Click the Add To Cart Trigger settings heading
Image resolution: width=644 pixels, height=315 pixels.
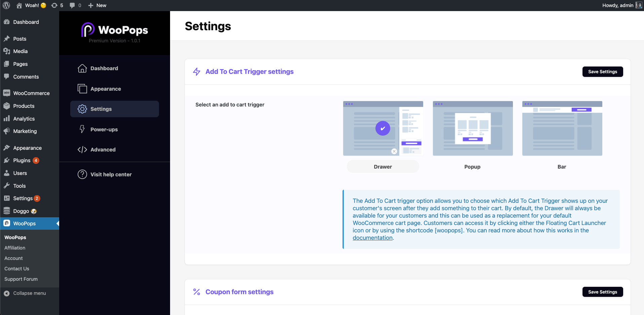pos(249,72)
